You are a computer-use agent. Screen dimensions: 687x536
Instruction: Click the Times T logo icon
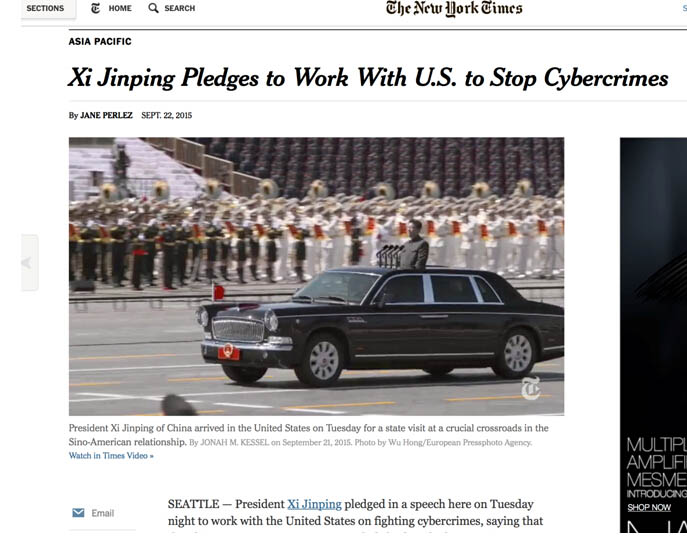click(x=96, y=8)
